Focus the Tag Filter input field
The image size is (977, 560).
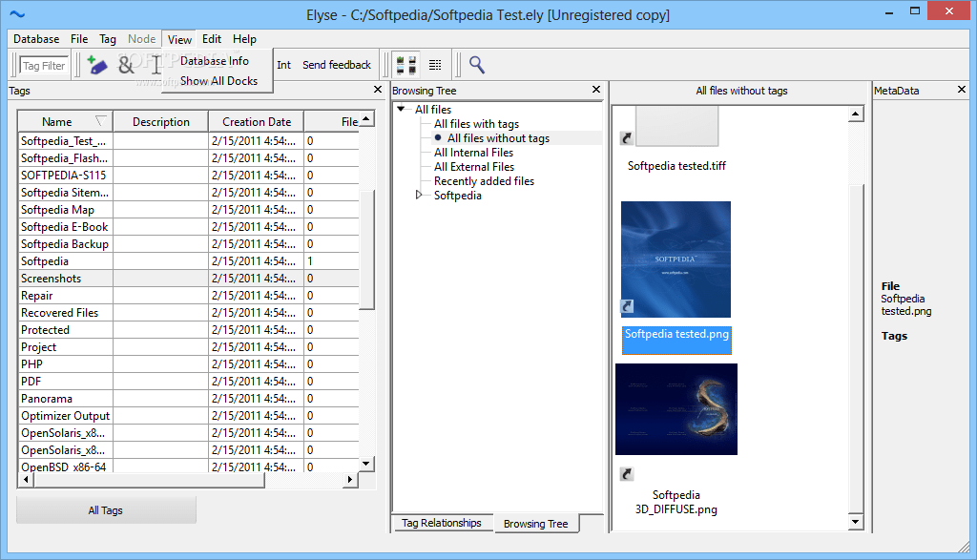click(x=44, y=66)
